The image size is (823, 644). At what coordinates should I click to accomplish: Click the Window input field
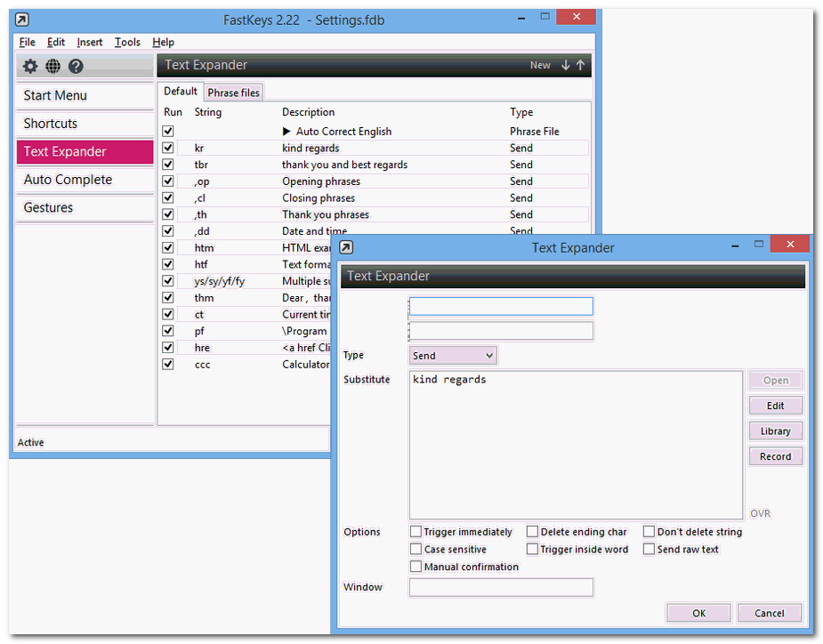pyautogui.click(x=501, y=587)
